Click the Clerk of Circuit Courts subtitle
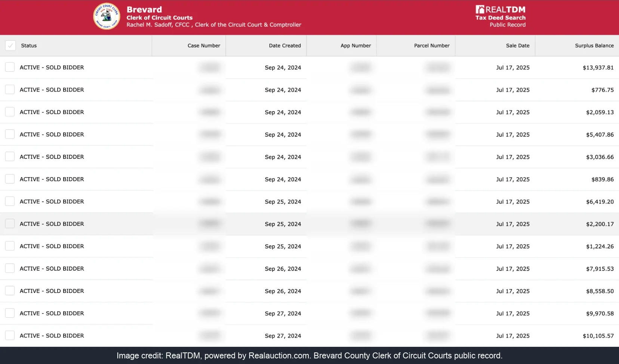 (160, 18)
